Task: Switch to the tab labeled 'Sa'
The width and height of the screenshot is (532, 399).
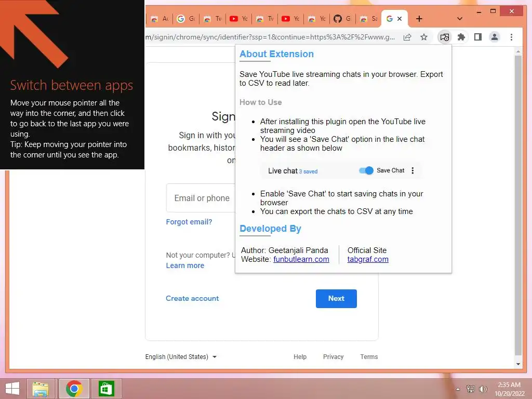Action: pyautogui.click(x=369, y=19)
